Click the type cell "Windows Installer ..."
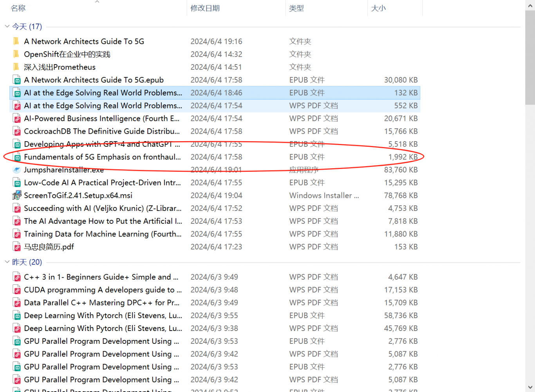Viewport: 535px width, 392px height. (324, 195)
